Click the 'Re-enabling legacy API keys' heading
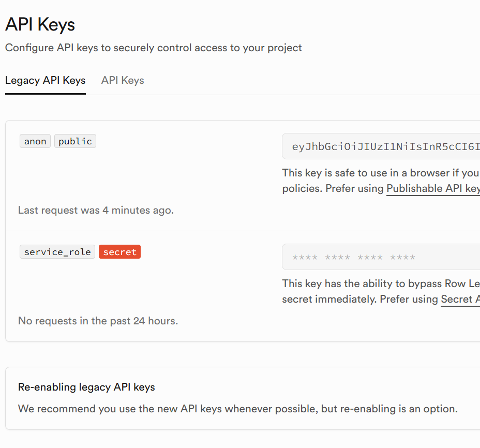Screen dimensions: 480x448 (86, 387)
